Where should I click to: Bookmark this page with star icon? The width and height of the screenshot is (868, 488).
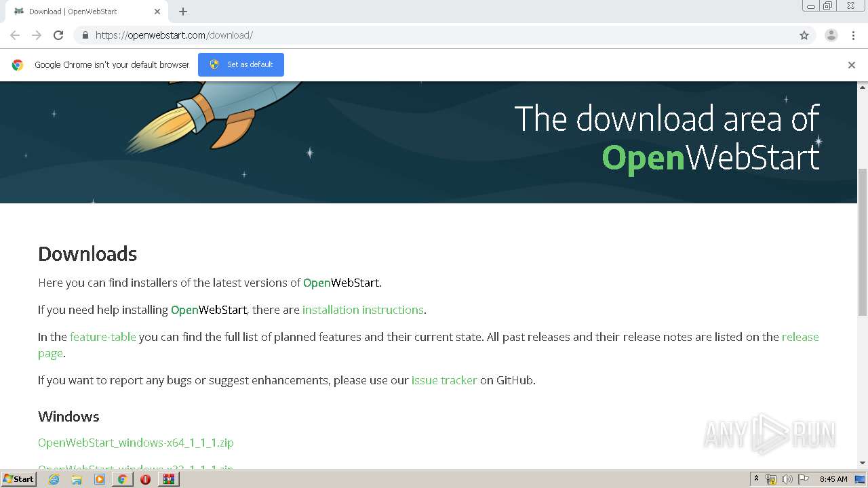(x=804, y=35)
